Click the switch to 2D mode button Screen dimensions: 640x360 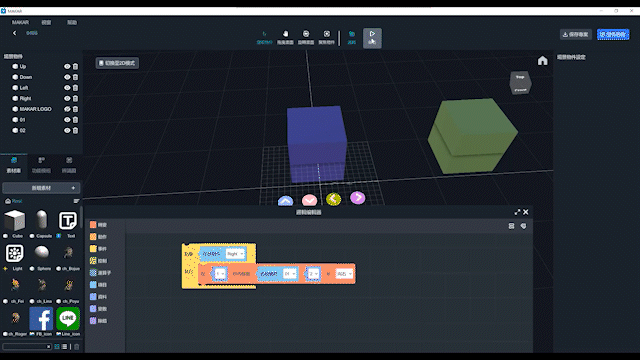tap(117, 63)
